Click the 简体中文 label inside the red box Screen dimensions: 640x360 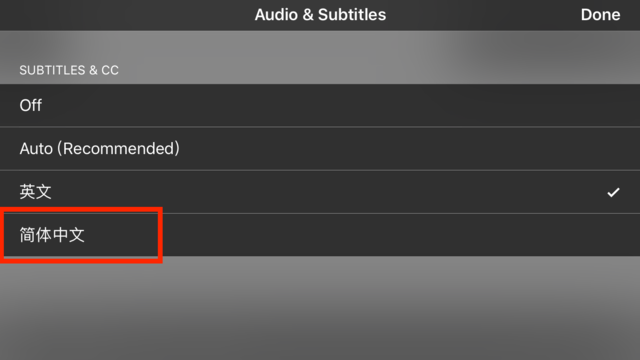[52, 235]
